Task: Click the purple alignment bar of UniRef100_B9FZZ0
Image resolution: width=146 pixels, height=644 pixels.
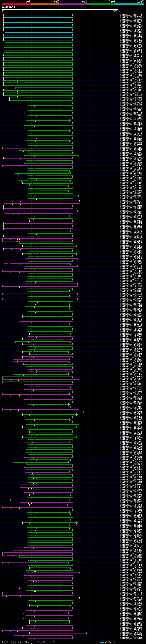Action: tap(42, 201)
